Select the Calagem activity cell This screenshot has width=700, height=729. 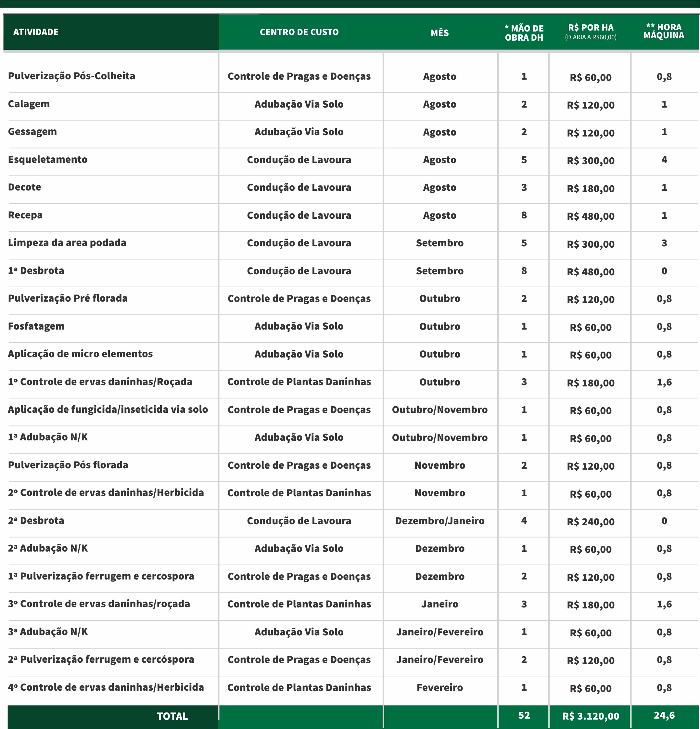[x=29, y=104]
